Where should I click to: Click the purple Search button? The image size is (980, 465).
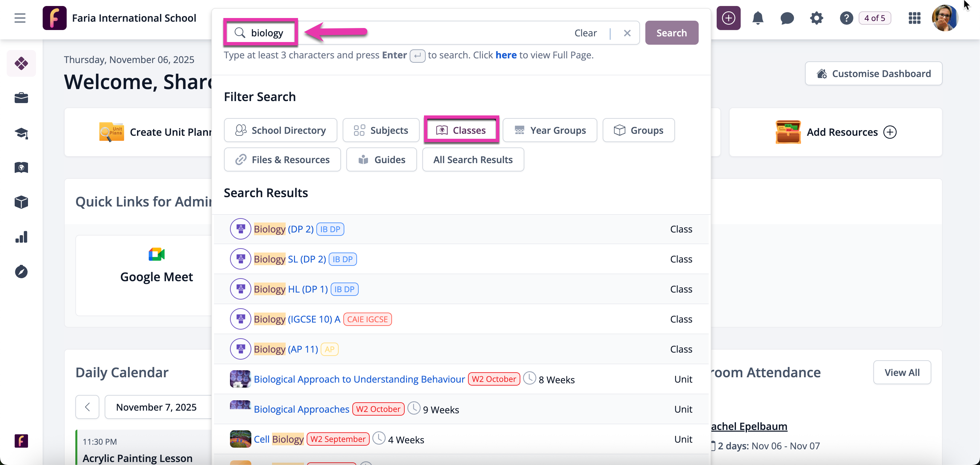[671, 33]
